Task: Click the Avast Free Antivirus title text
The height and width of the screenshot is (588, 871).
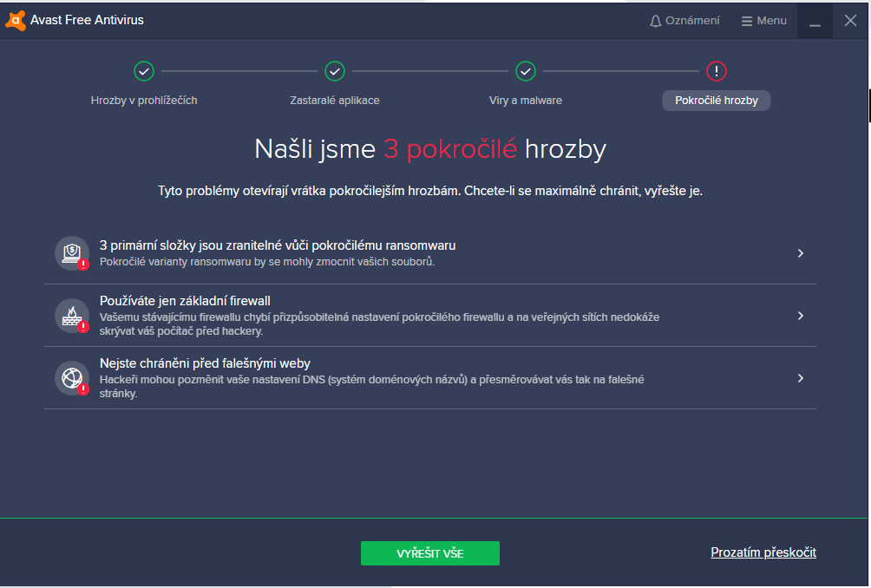Action: (88, 20)
